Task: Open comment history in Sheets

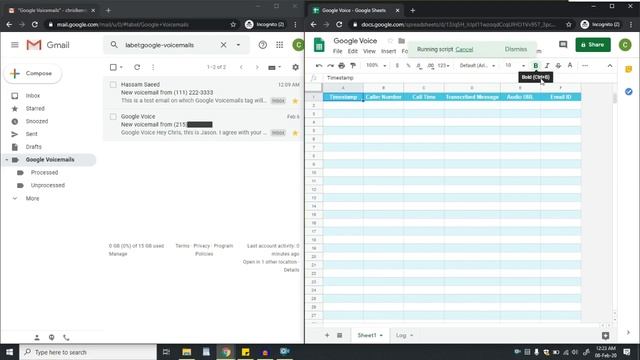Action: [x=563, y=44]
